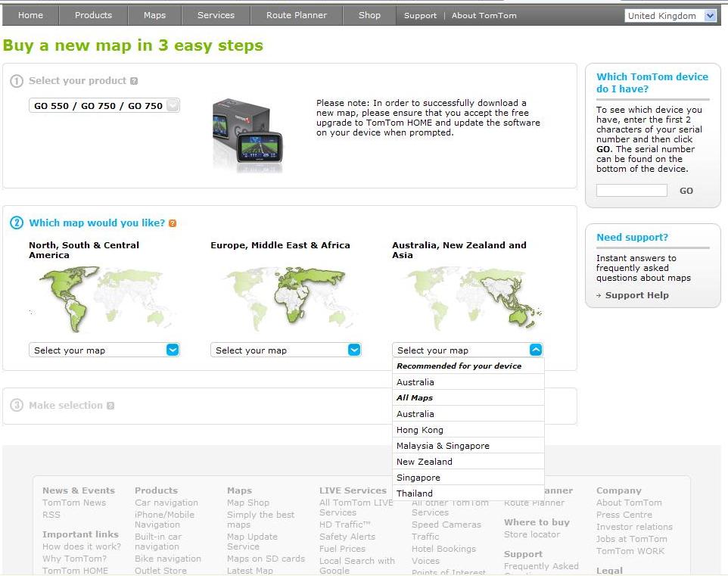Click the step 3 circle number icon
Viewport: 728px width, 576px height.
click(16, 405)
